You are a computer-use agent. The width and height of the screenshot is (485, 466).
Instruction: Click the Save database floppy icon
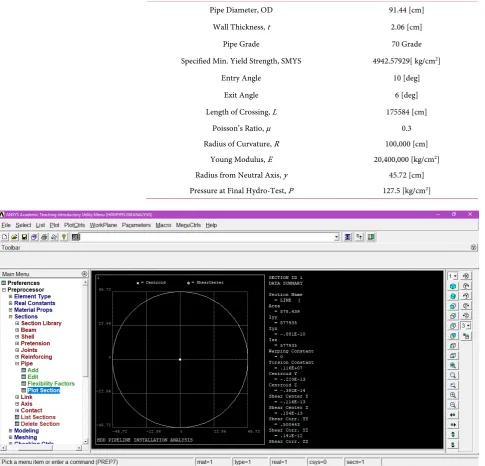24,237
